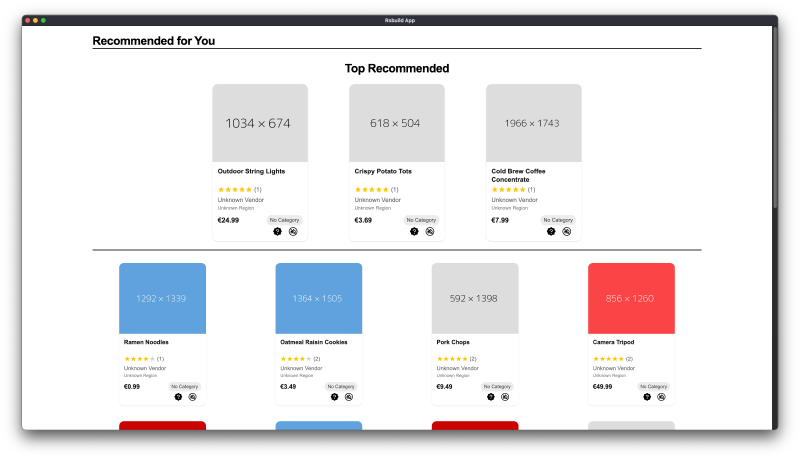Open the red Camera Tripod product image
Screen dimensions: 800x459
(632, 298)
